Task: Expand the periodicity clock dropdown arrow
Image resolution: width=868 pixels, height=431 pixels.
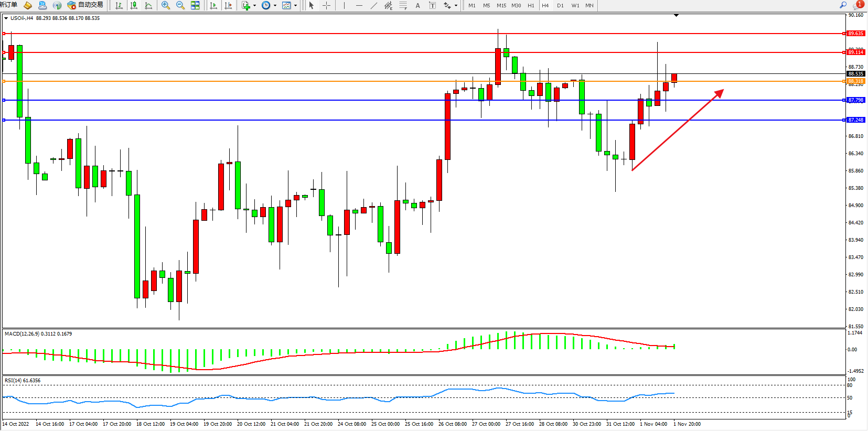Action: click(275, 6)
